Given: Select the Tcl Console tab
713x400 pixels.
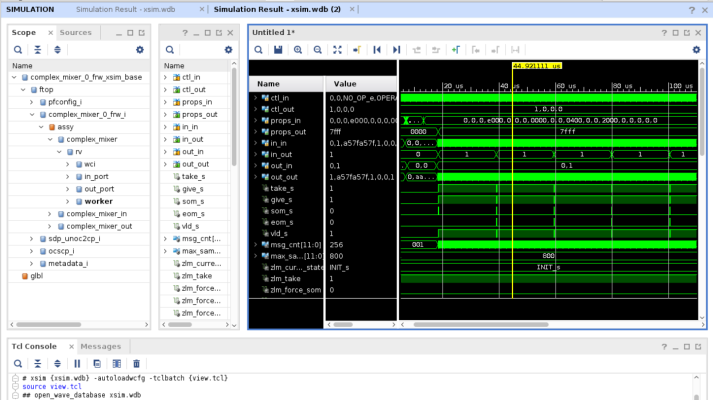Looking at the screenshot, I should [34, 346].
